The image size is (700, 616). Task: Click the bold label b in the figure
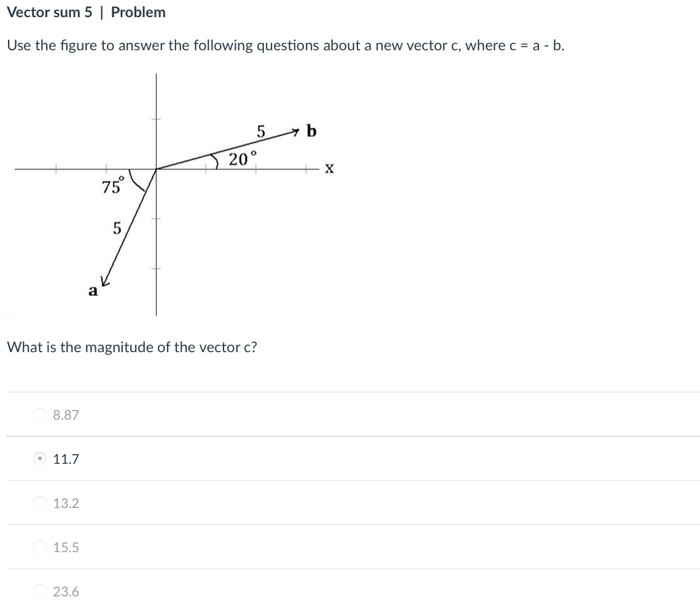pos(312,131)
